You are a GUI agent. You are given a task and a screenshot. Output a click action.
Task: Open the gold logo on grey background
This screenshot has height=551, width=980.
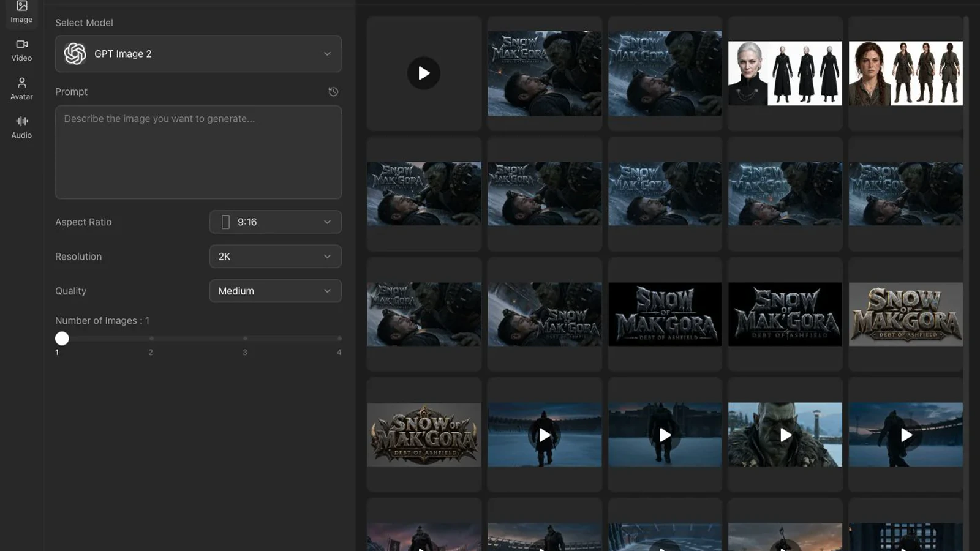pyautogui.click(x=906, y=314)
